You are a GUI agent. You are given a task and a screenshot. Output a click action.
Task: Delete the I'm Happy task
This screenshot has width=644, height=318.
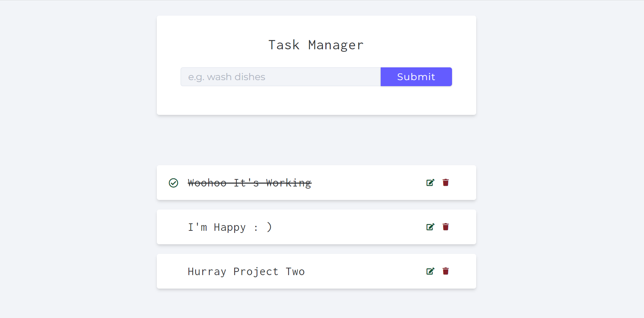tap(446, 227)
